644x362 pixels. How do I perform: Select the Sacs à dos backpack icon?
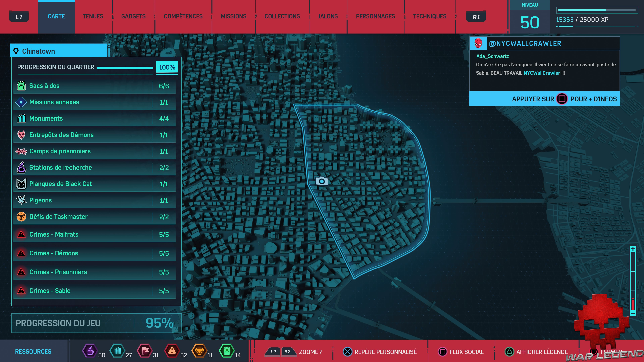coord(21,86)
